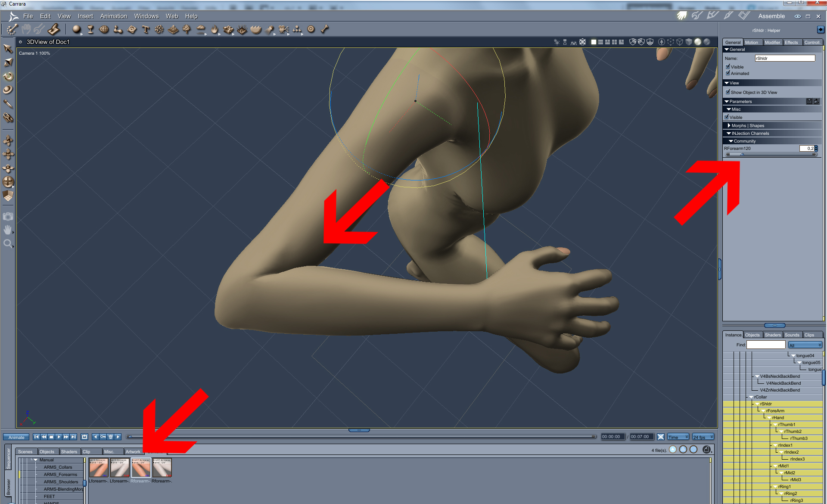
Task: Uncheck the Animated checkbox
Action: point(728,73)
